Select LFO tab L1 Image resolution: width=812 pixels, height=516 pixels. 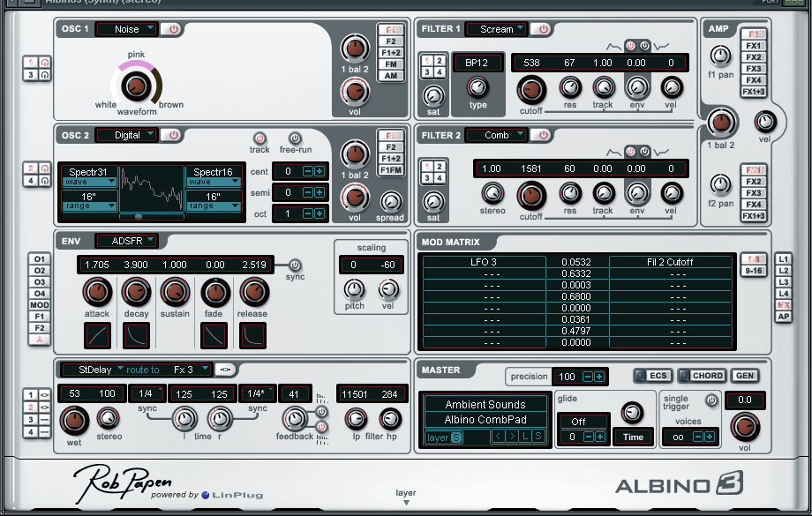(783, 258)
